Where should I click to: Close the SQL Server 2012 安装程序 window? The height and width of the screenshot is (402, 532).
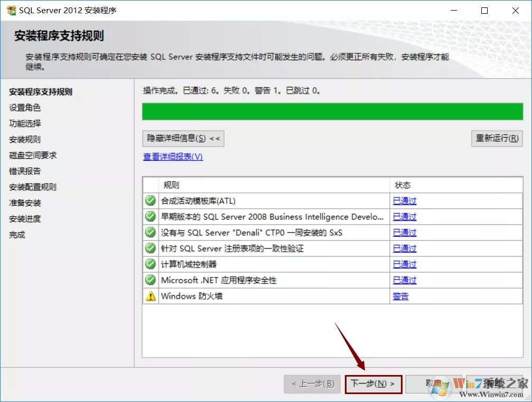[516, 11]
